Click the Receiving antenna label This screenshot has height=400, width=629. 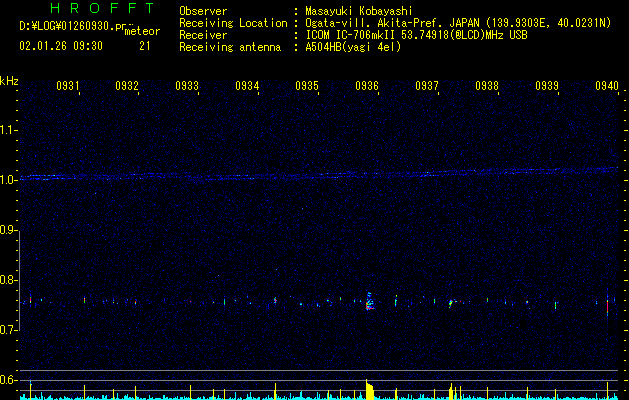click(x=230, y=47)
